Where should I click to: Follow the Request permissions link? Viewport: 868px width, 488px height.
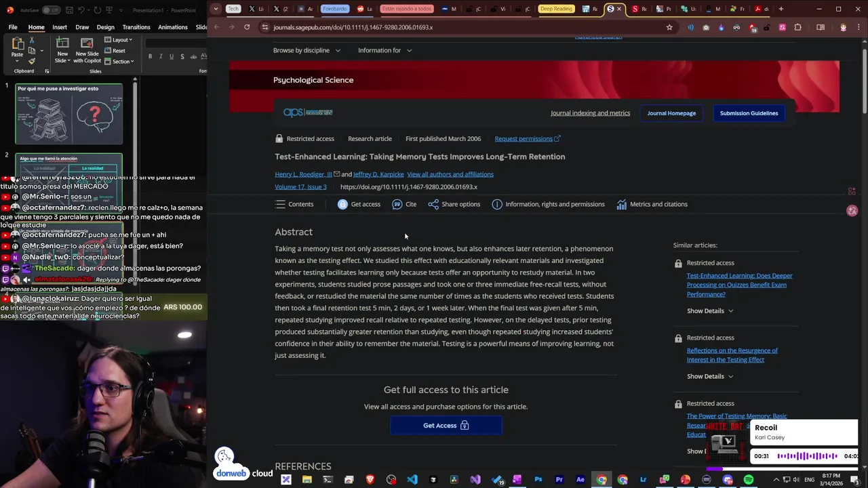point(528,138)
